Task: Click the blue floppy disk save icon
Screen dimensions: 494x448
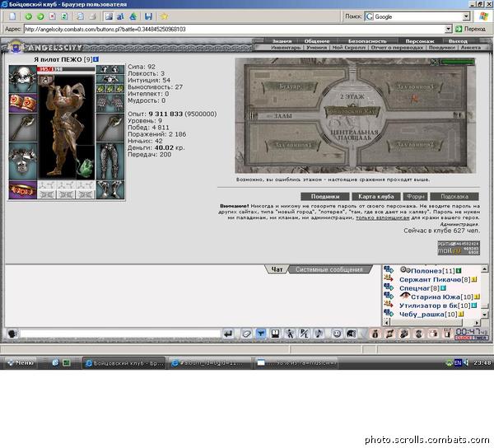Action: 148,16
